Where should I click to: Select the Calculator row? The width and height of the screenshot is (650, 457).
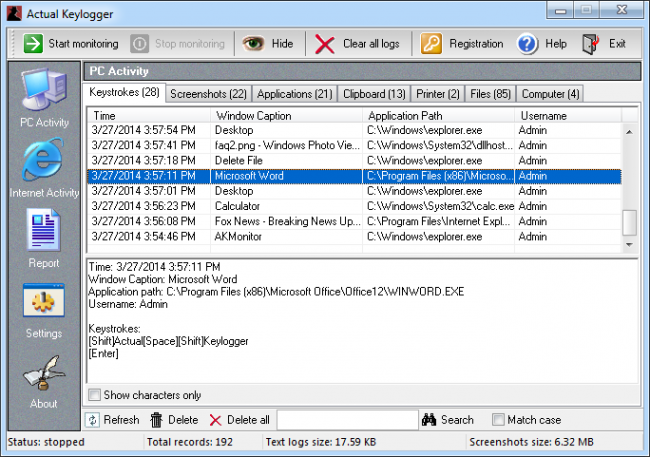click(354, 206)
